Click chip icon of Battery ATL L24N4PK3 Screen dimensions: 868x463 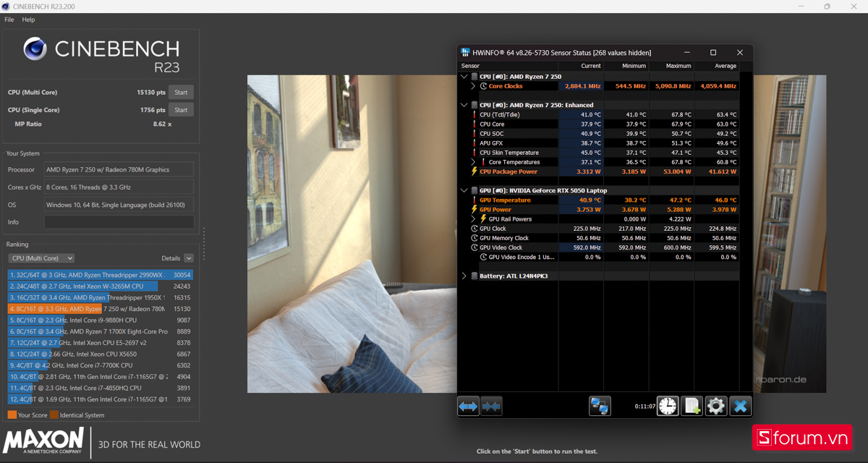pos(475,276)
